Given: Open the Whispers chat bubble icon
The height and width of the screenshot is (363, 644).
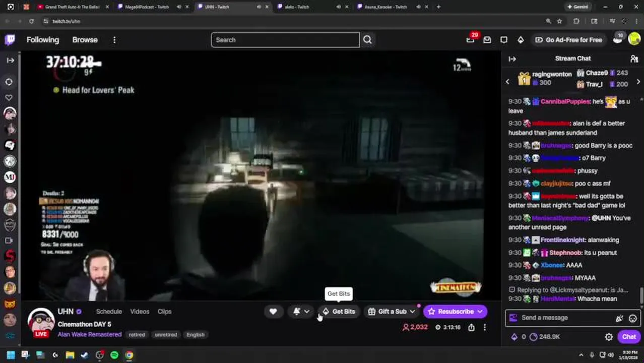Looking at the screenshot, I should tap(504, 40).
